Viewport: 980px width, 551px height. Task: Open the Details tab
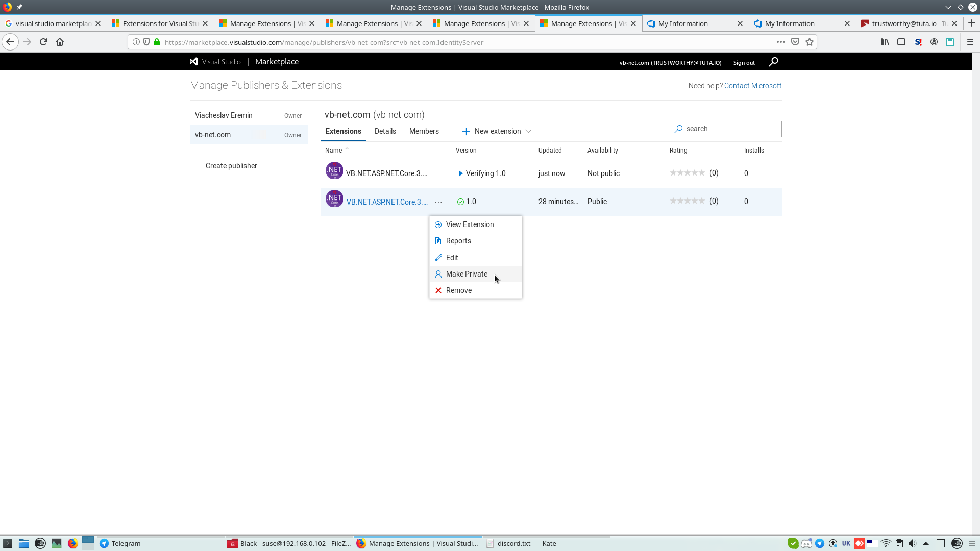[385, 131]
